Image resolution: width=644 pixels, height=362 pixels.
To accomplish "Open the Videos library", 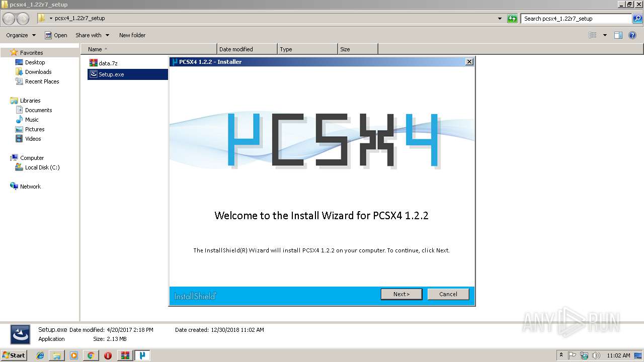I will click(x=33, y=139).
